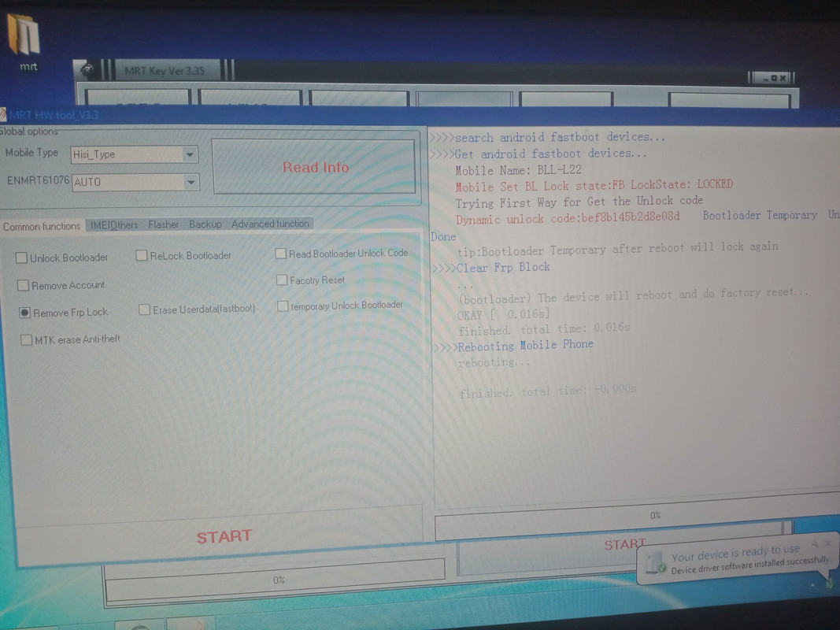840x630 pixels.
Task: Click the 'tip:Bootloader Temporary after reboot' line
Action: coord(617,249)
